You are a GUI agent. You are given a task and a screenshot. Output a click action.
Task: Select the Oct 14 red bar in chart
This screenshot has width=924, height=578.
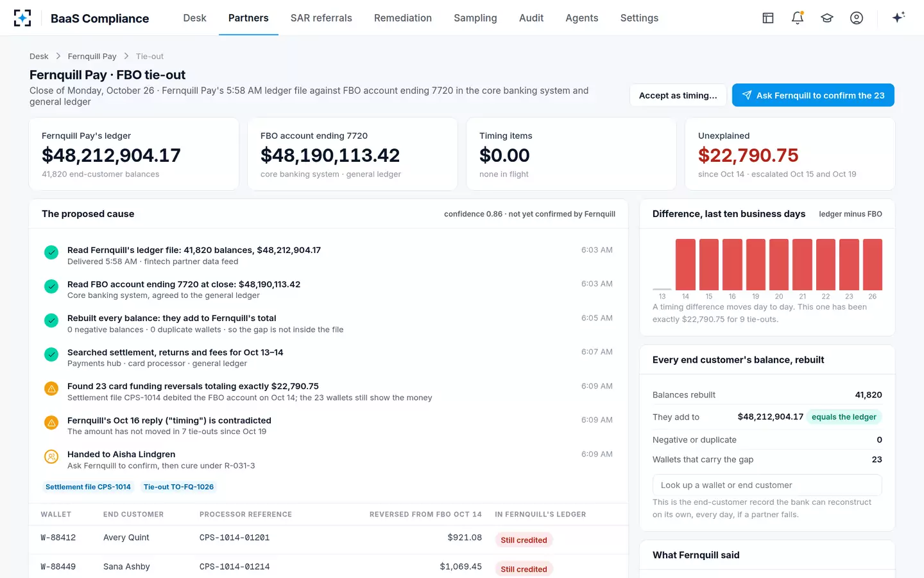click(x=685, y=265)
